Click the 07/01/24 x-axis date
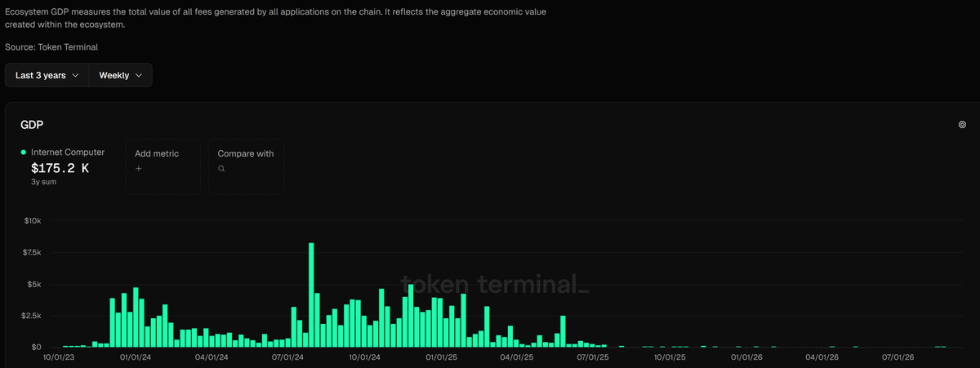This screenshot has width=980, height=368. coord(287,357)
